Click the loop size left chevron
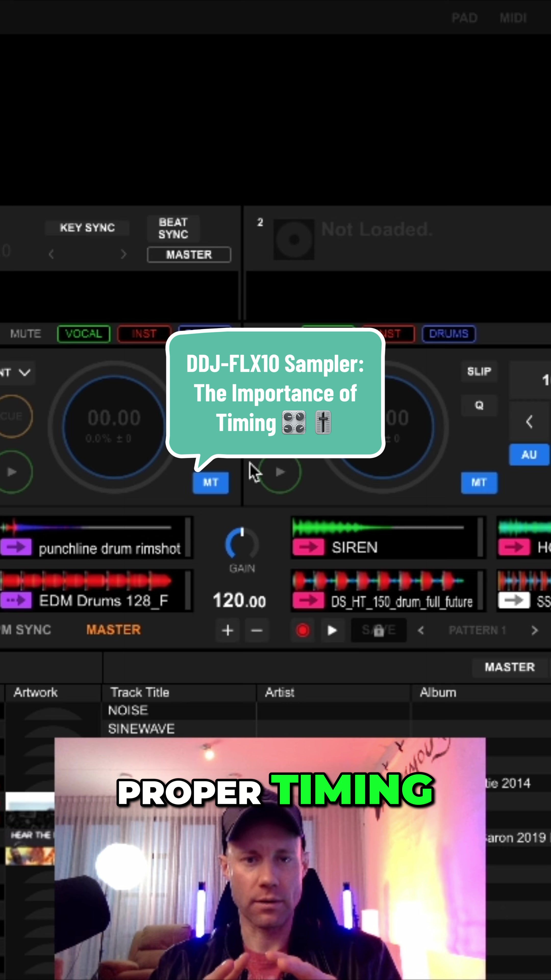 tap(529, 422)
